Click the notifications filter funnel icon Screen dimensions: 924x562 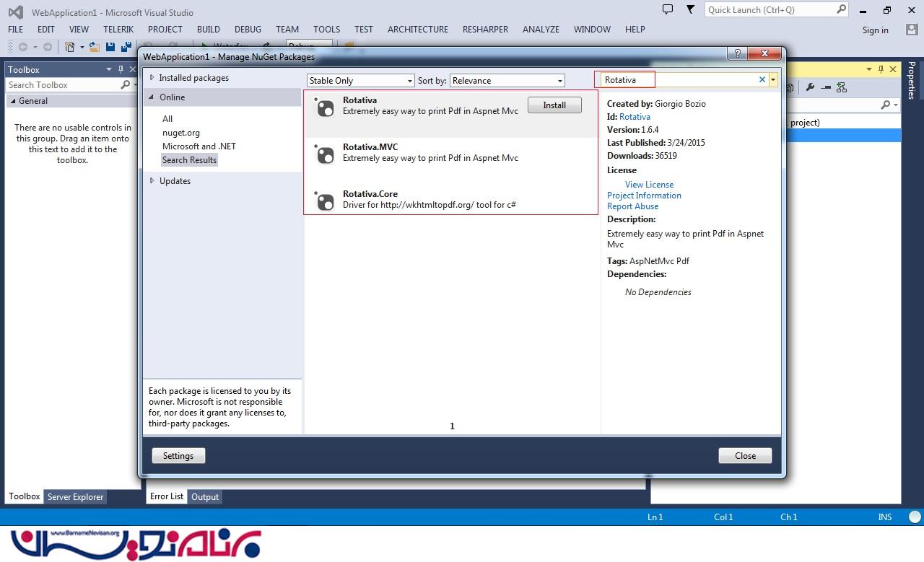(690, 9)
